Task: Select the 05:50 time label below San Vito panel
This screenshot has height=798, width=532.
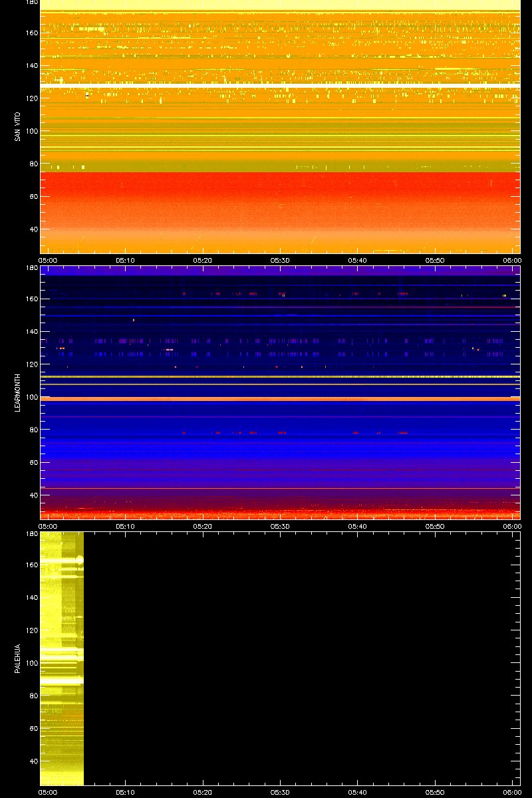Action: (435, 260)
